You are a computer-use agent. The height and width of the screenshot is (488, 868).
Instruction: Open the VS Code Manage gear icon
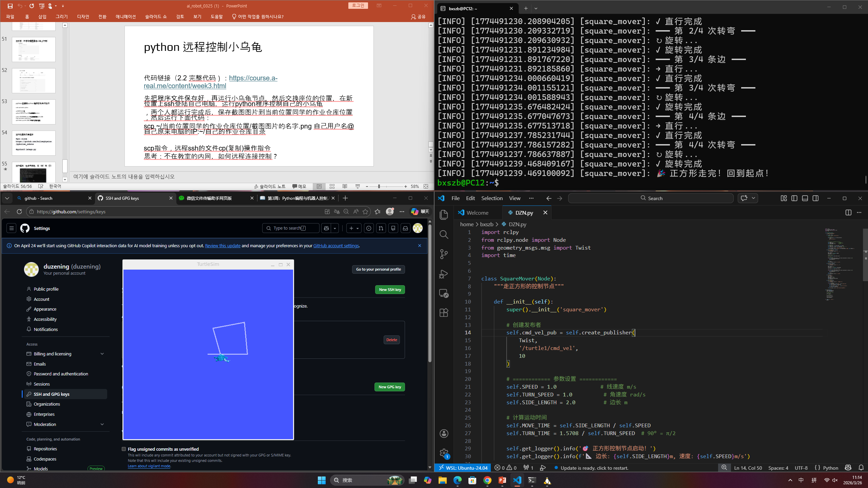[x=444, y=453]
